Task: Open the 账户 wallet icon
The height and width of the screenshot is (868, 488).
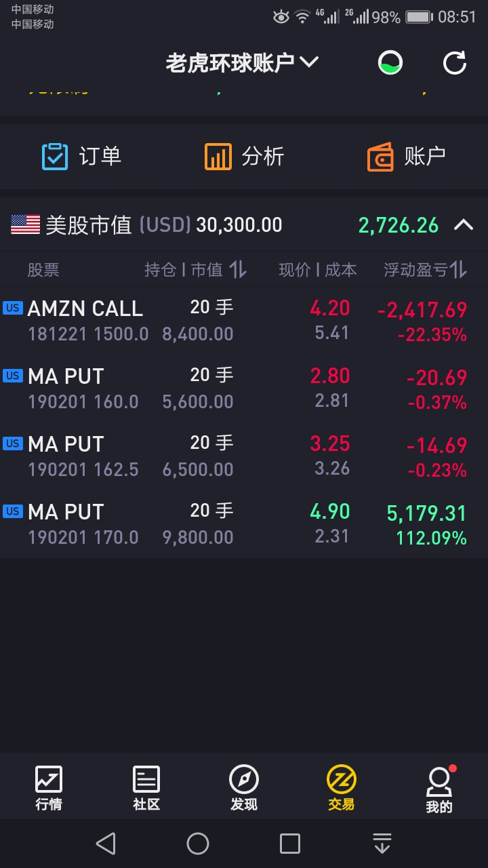Action: (380, 157)
